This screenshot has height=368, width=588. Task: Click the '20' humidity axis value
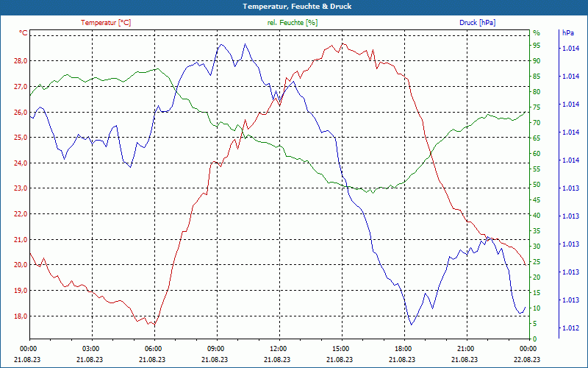[x=537, y=277]
